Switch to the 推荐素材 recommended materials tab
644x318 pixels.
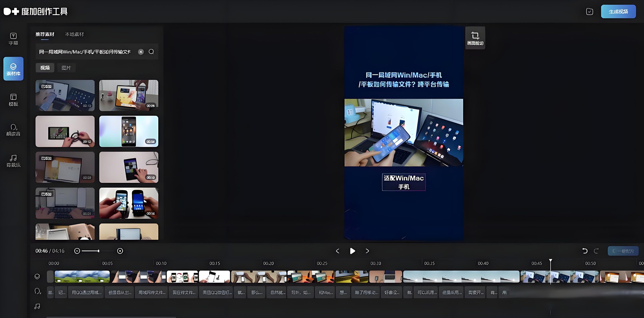[x=45, y=34]
